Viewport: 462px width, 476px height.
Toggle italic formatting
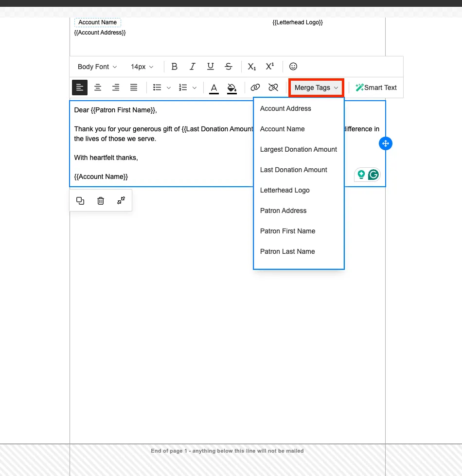192,67
